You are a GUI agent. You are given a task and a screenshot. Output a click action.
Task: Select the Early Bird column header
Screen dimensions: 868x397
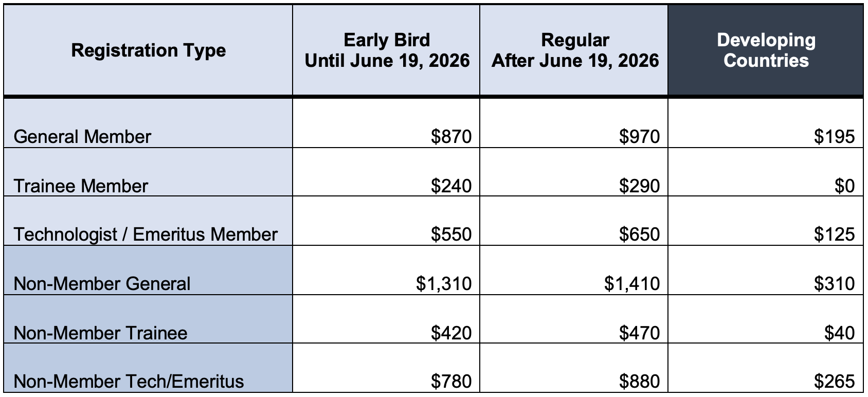click(387, 50)
